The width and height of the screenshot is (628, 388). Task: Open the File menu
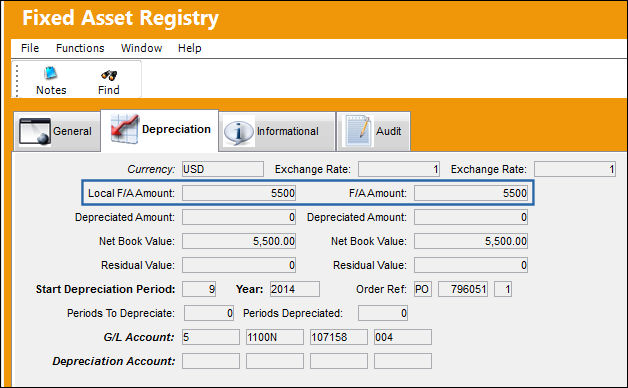click(30, 48)
